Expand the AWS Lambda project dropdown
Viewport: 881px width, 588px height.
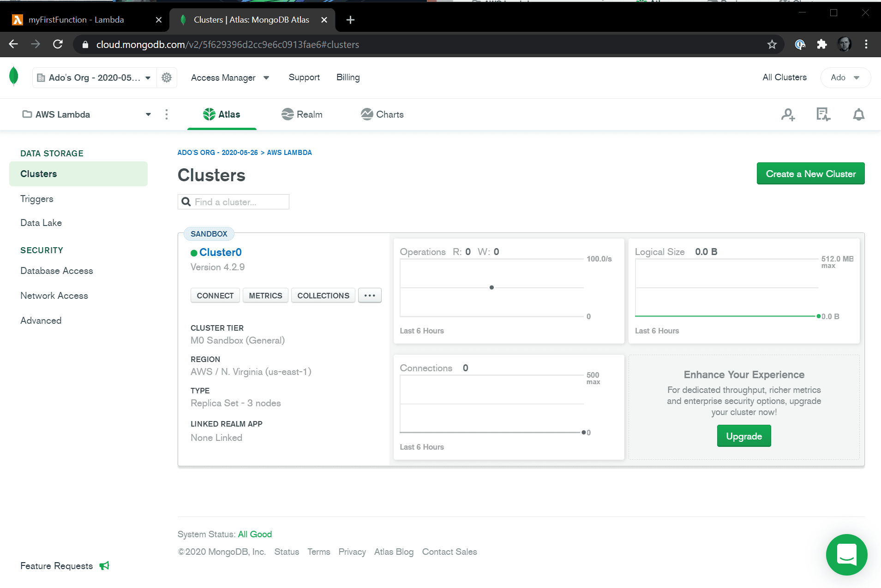click(86, 114)
